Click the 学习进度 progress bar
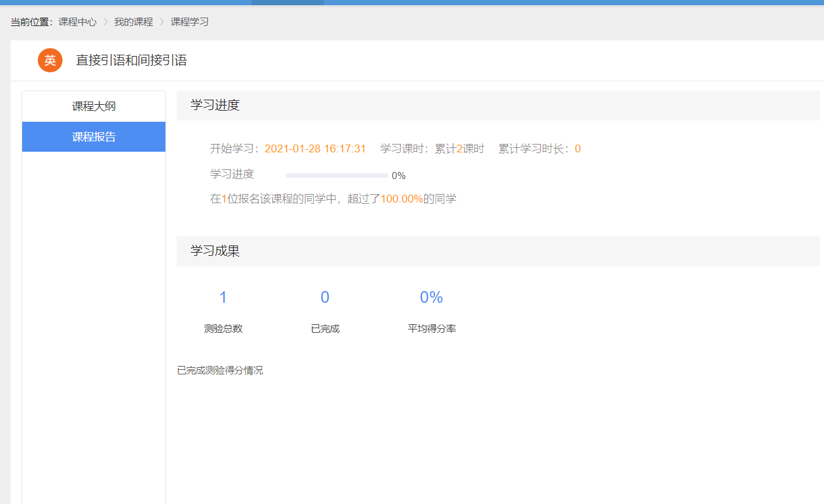Image resolution: width=824 pixels, height=504 pixels. coord(337,175)
